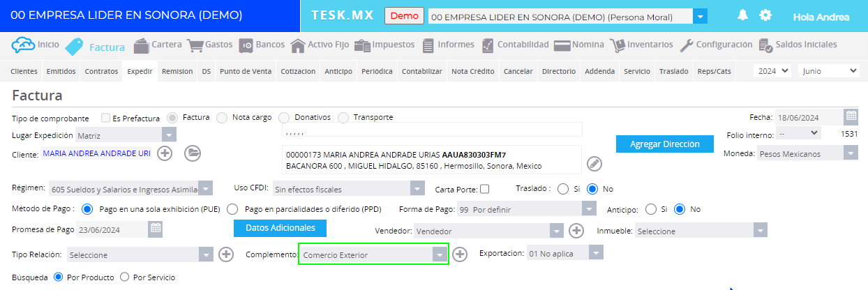Open the Forma de Pago dropdown
The image size is (868, 290).
[527, 208]
